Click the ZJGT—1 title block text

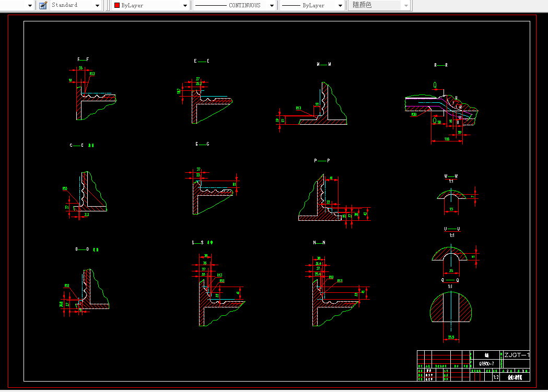point(516,355)
